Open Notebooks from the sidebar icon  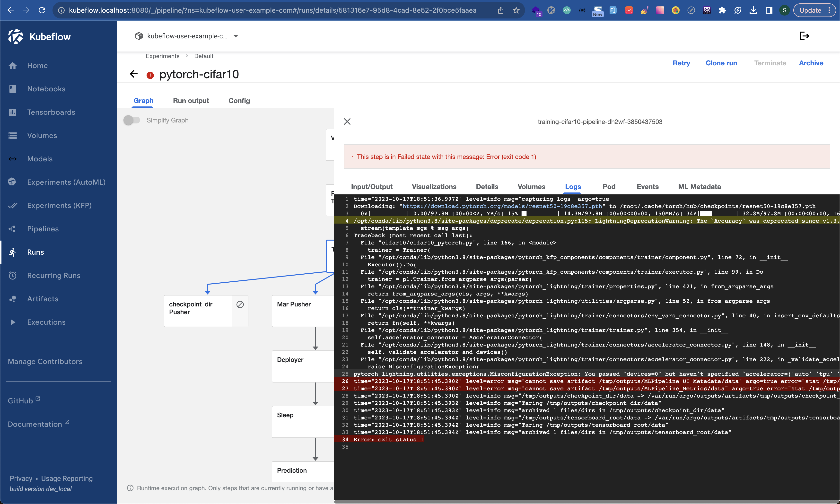[x=13, y=89]
